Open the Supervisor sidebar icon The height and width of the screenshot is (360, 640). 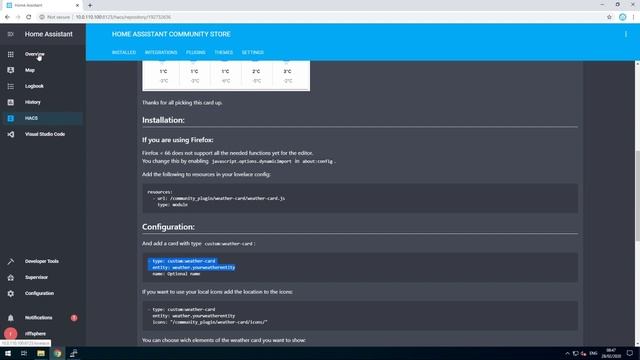[x=11, y=278]
